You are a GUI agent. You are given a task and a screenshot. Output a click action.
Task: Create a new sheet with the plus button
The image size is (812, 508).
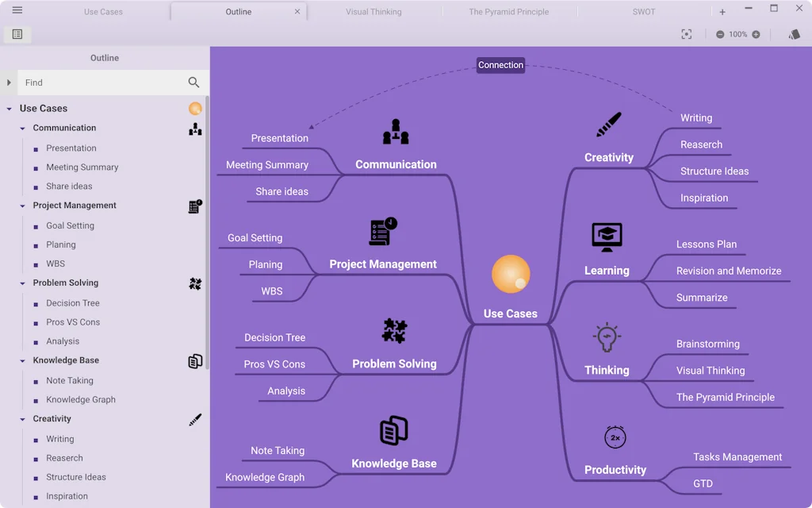(722, 11)
